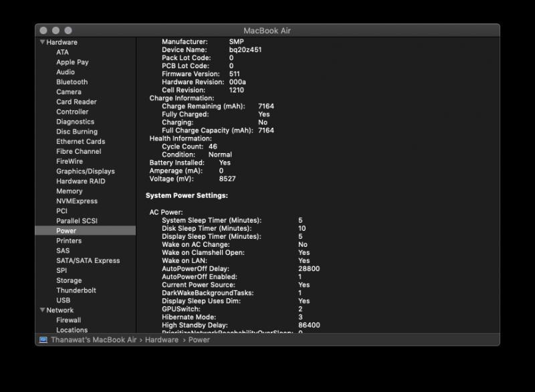Click the MacBook Air window title
This screenshot has height=392, width=535.
click(x=267, y=31)
